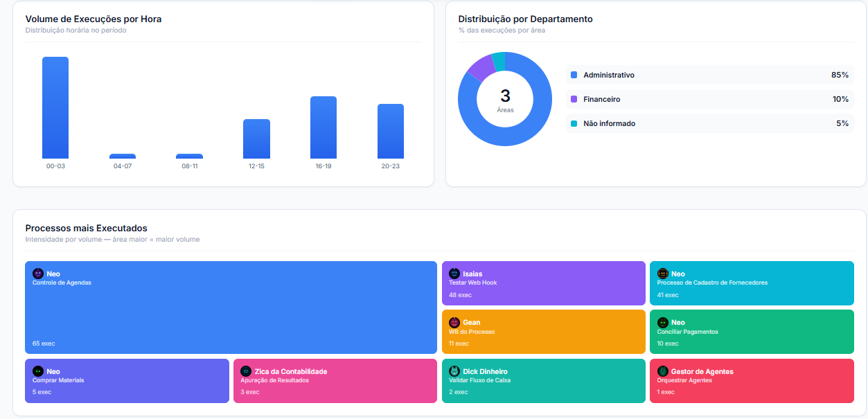The width and height of the screenshot is (868, 419).
Task: Click the 10% value
Action: (x=840, y=99)
